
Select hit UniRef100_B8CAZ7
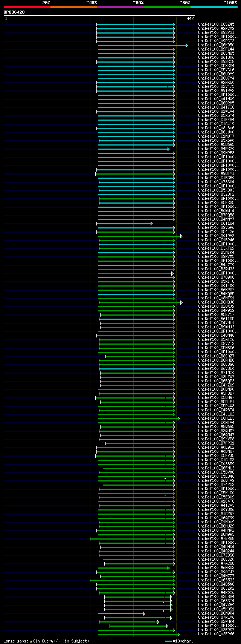pyautogui.click(x=216, y=356)
